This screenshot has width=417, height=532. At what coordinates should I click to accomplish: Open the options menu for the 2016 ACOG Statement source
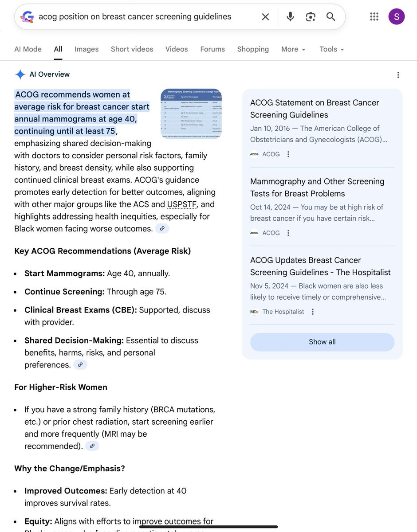[288, 154]
